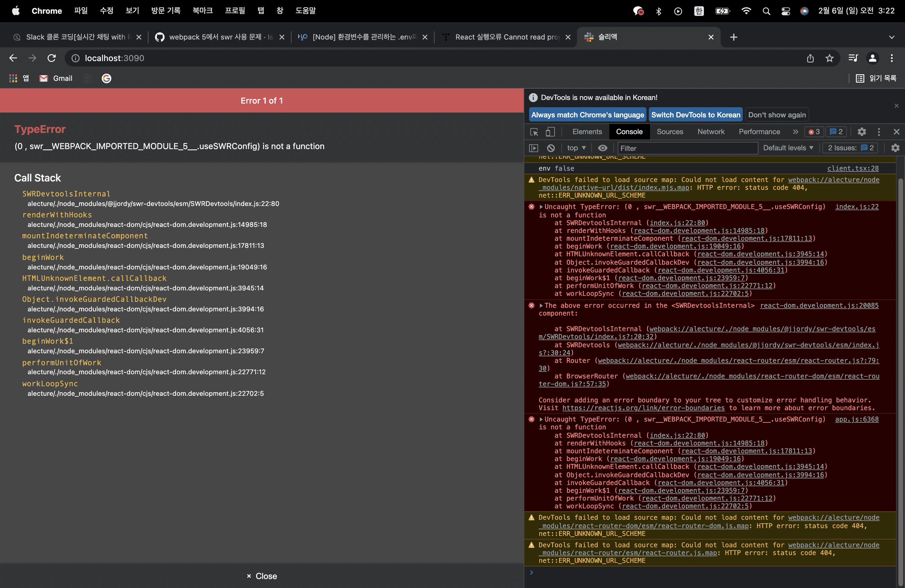Click the console Filter input field
The width and height of the screenshot is (905, 588).
[687, 148]
